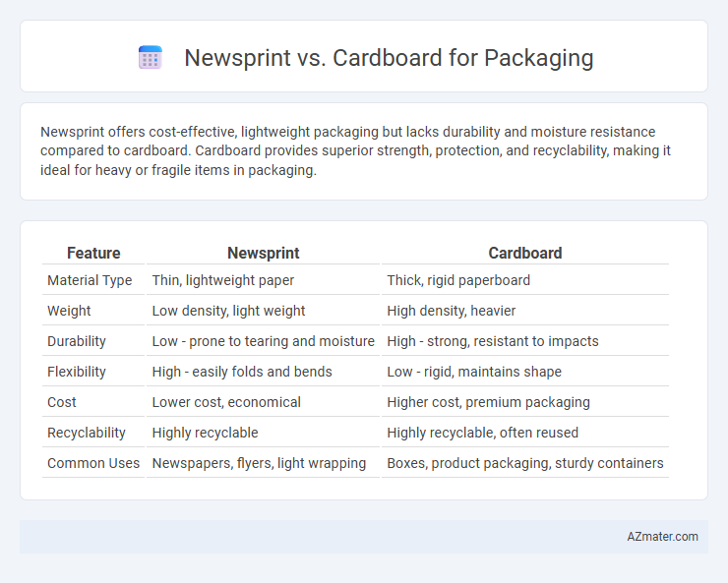Click the 'Flexibility' row label
Viewport: 728px width, 583px height.
pos(77,372)
